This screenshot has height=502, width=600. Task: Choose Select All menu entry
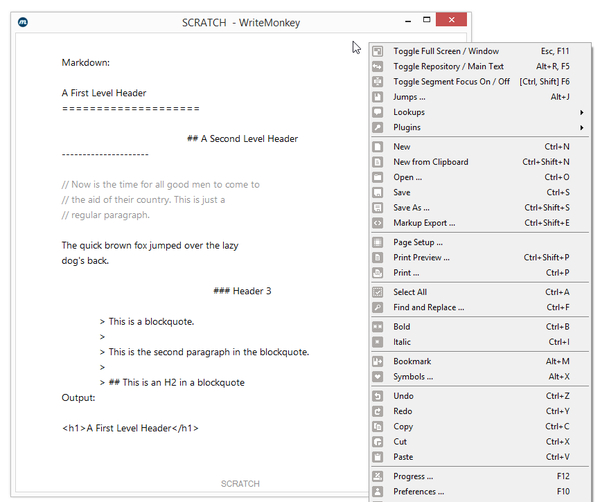click(480, 292)
